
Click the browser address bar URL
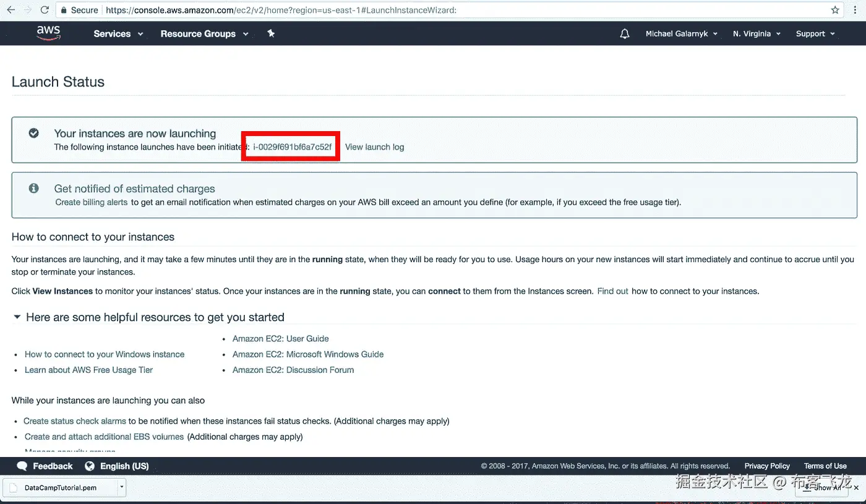pos(281,10)
